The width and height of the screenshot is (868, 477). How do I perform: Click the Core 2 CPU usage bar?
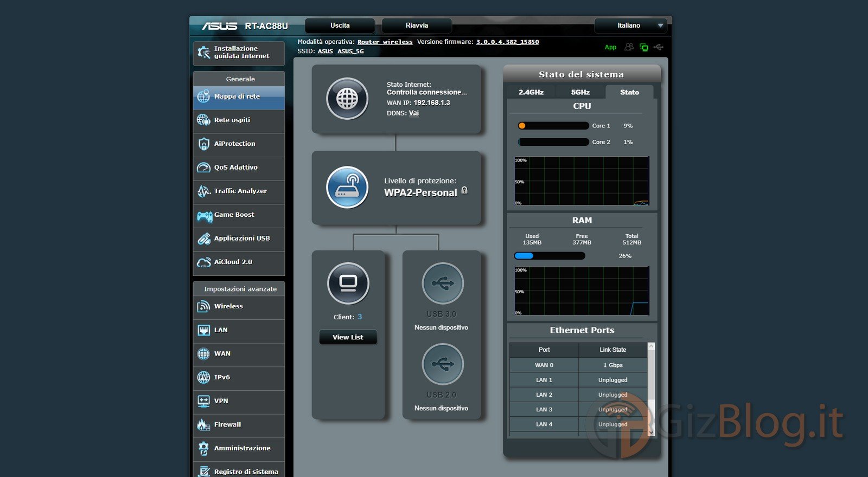(553, 142)
